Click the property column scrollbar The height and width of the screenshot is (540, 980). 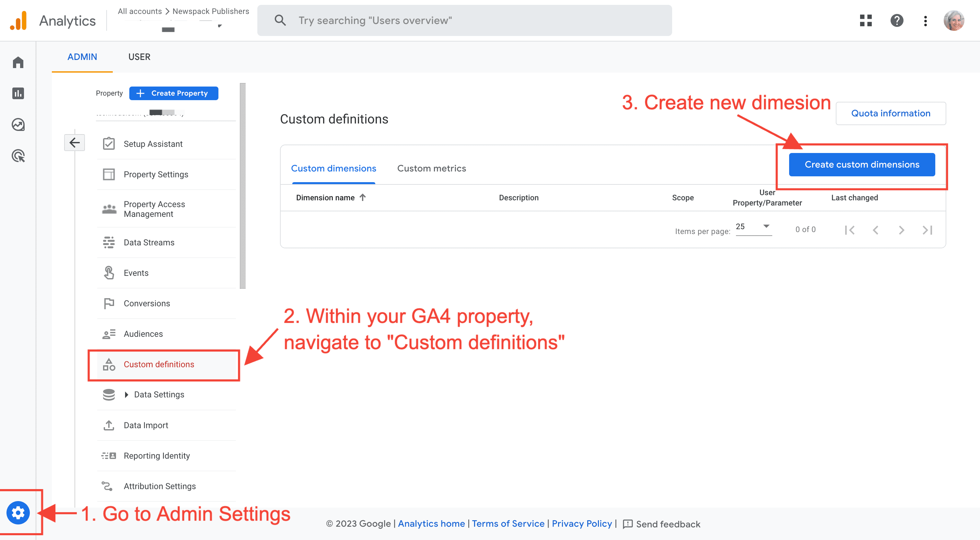[x=243, y=186]
